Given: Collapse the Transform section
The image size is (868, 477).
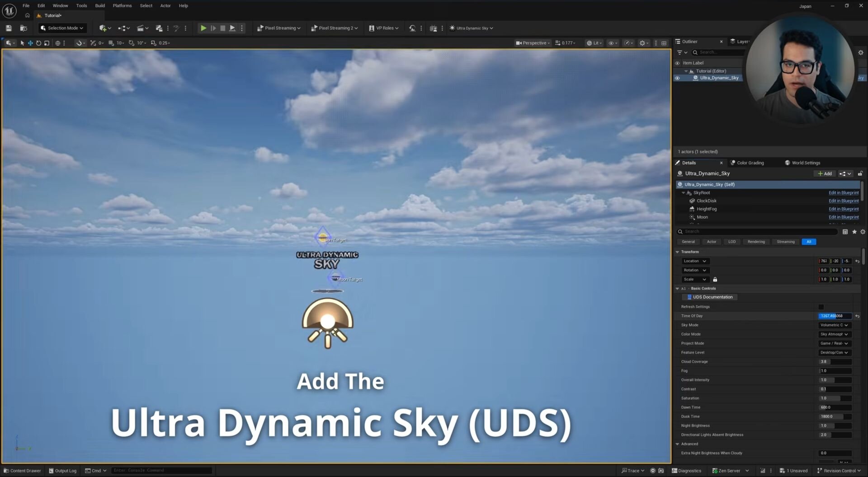Looking at the screenshot, I should pos(678,252).
